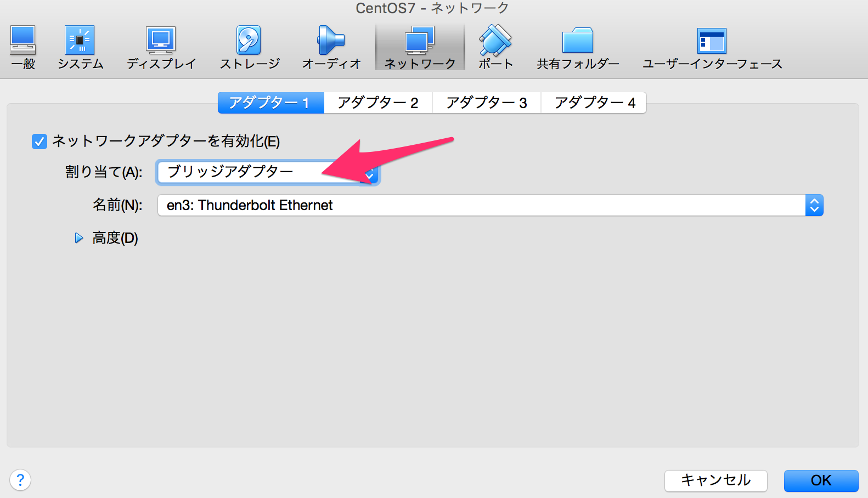This screenshot has width=868, height=498.
Task: Confirm settings with the OK button
Action: (x=821, y=480)
